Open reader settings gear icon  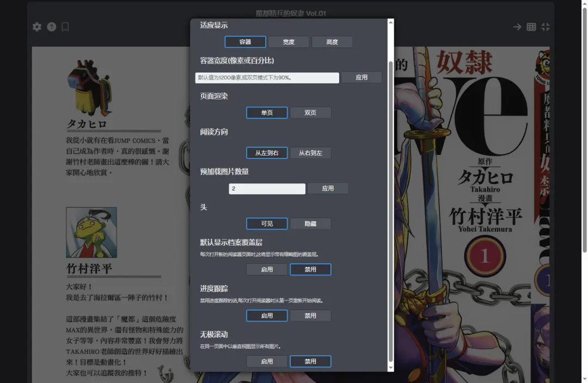[x=37, y=27]
